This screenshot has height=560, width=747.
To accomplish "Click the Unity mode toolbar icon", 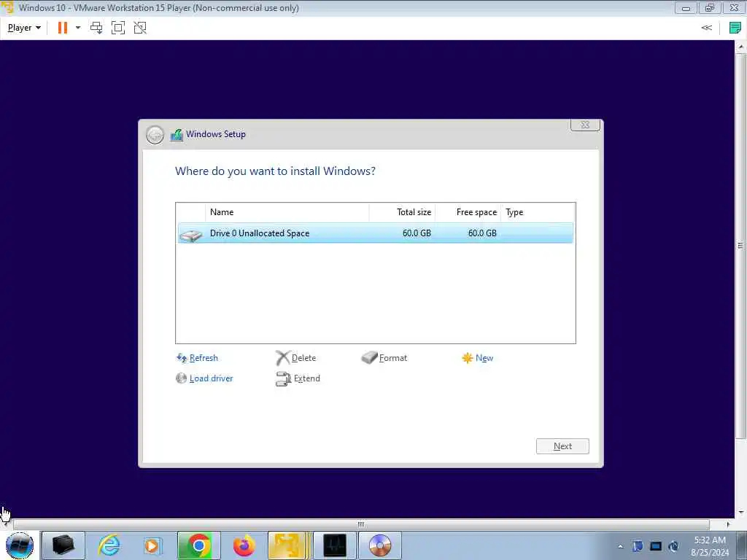I will click(x=140, y=28).
